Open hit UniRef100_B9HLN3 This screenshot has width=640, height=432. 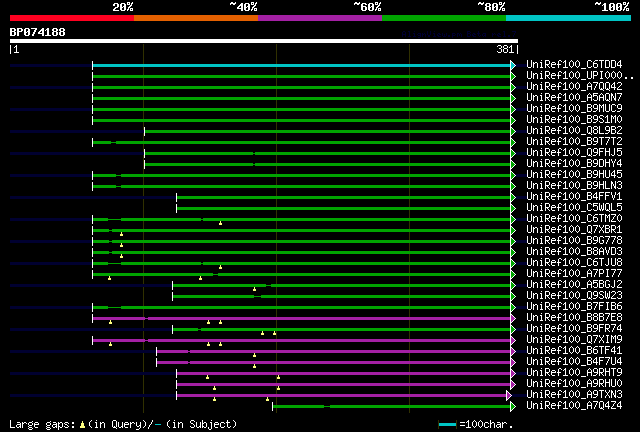click(574, 186)
